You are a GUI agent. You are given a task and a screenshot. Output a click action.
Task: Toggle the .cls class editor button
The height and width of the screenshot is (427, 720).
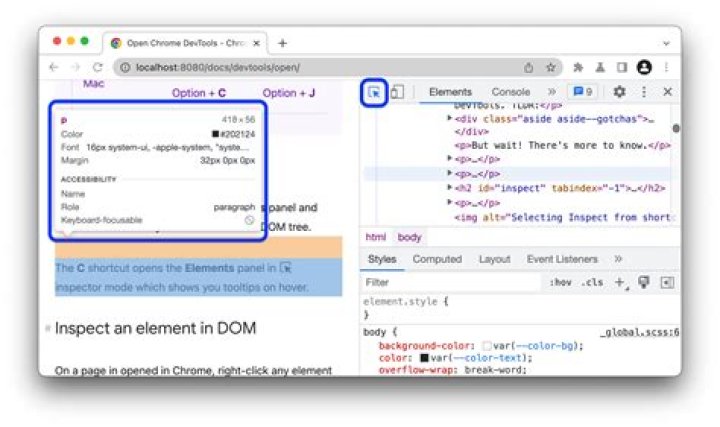(x=592, y=282)
